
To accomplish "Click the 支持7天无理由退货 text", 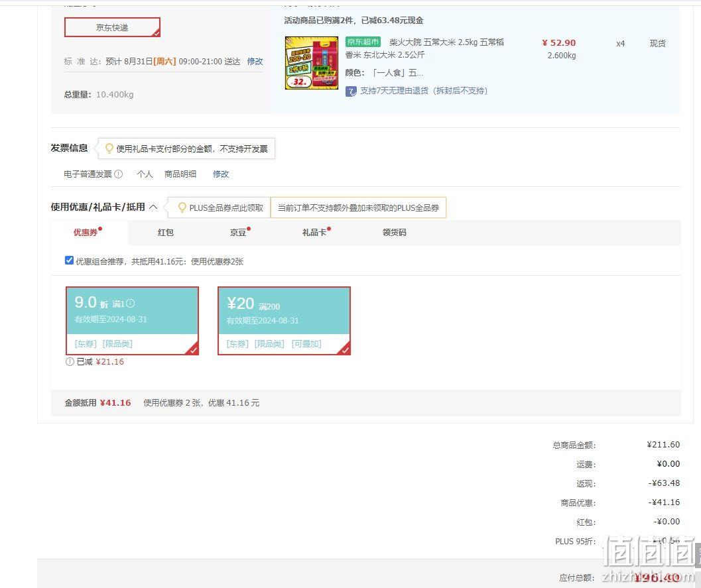I will [x=423, y=91].
